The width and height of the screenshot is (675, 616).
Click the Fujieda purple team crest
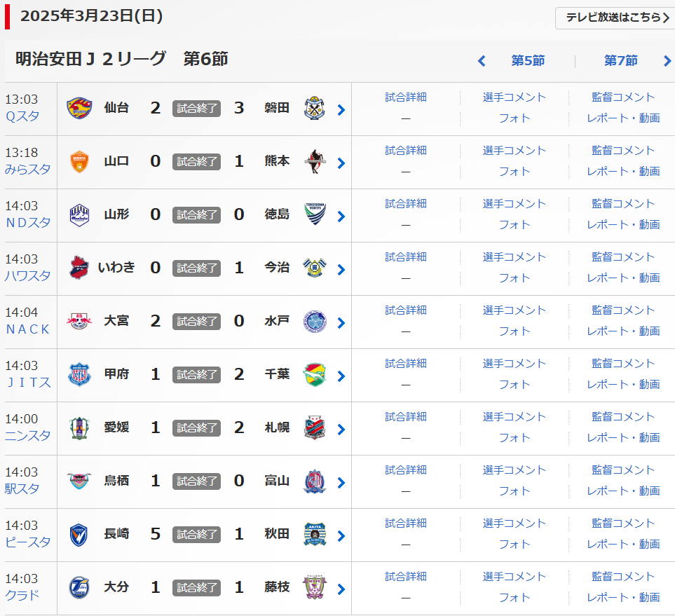(x=315, y=588)
